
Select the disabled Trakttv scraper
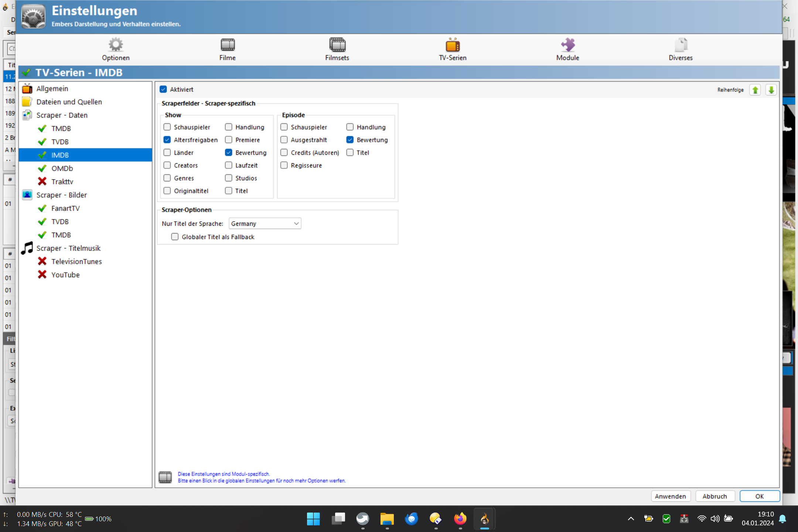62,182
